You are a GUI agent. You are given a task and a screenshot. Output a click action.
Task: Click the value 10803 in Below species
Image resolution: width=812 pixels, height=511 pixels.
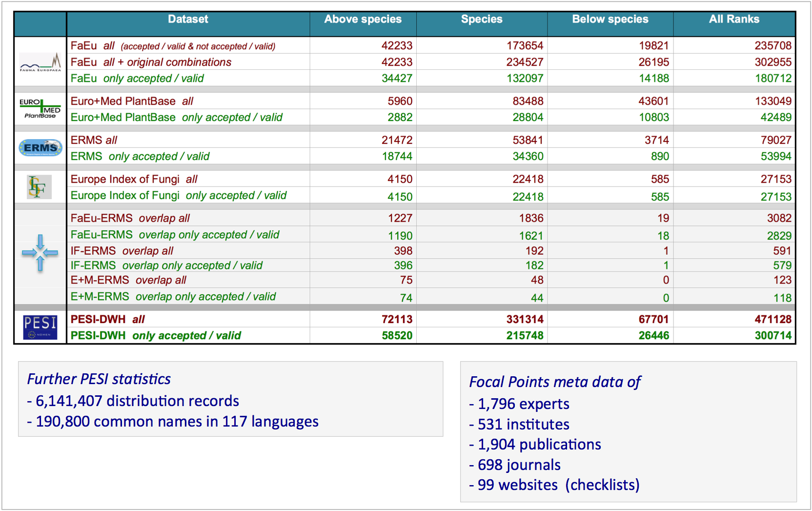point(654,117)
